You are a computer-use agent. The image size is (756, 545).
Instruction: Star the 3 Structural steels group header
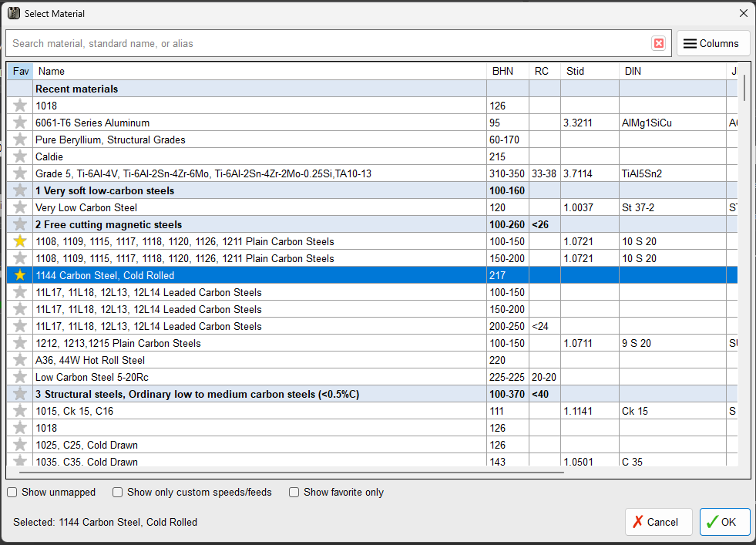pyautogui.click(x=20, y=394)
